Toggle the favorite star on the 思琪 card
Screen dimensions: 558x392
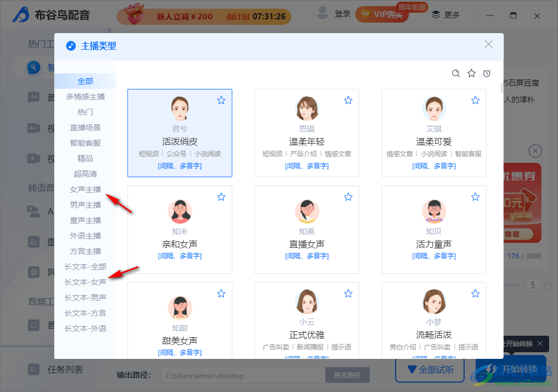[x=348, y=100]
